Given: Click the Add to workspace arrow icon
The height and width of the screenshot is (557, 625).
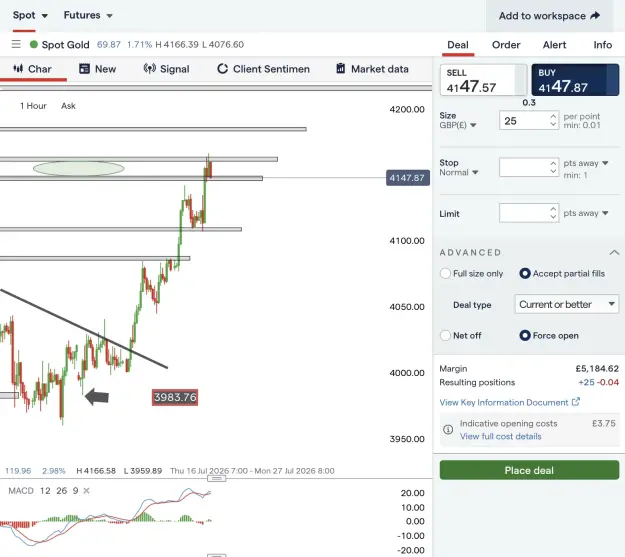Looking at the screenshot, I should [x=595, y=16].
